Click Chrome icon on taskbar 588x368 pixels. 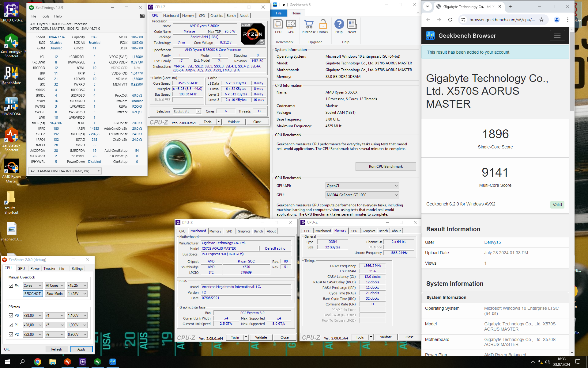click(x=37, y=362)
